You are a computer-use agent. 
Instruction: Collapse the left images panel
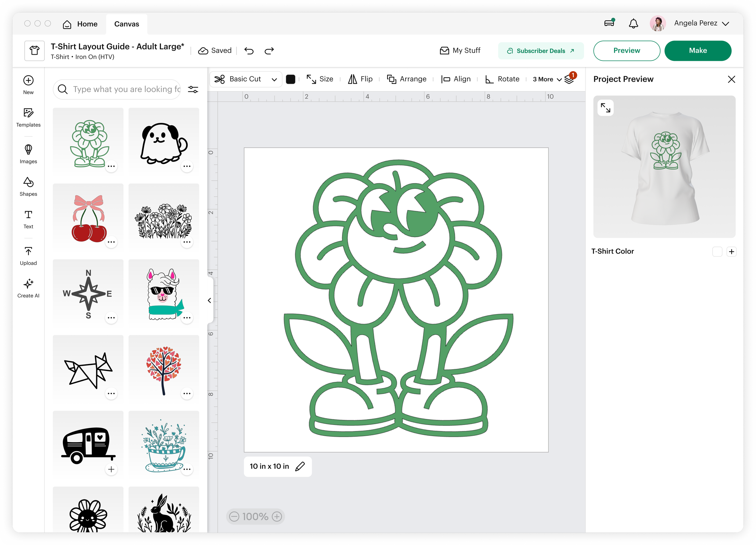pyautogui.click(x=209, y=300)
